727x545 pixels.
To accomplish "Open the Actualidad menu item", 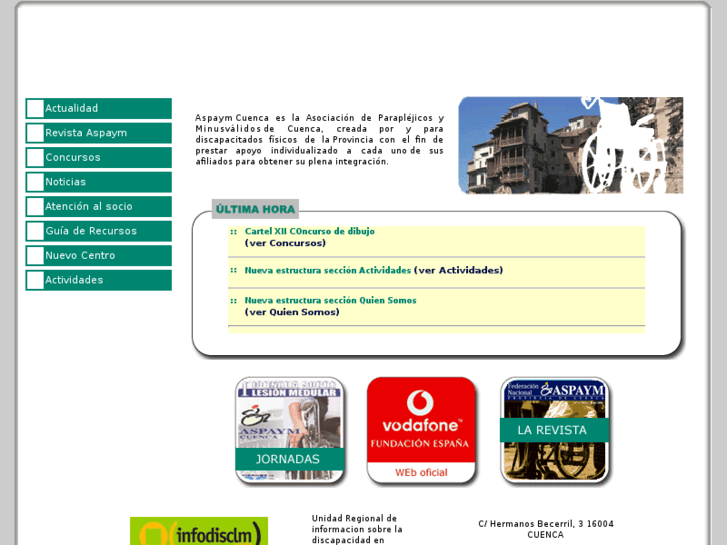I will tap(98, 108).
